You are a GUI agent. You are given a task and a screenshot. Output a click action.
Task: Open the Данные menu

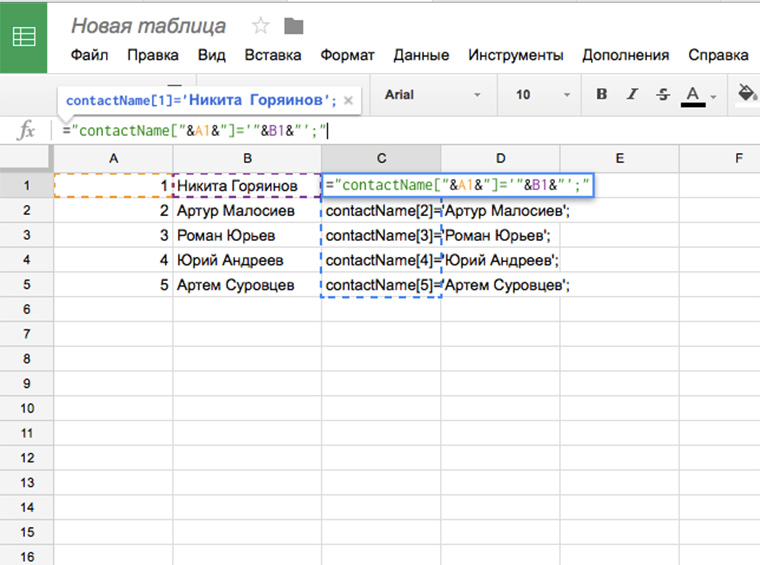pyautogui.click(x=421, y=55)
